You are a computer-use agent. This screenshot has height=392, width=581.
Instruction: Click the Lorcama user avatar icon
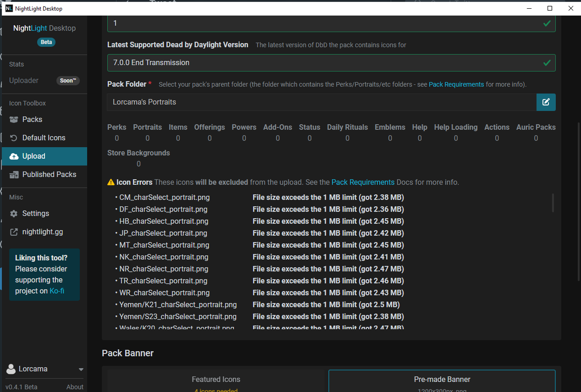(x=11, y=369)
